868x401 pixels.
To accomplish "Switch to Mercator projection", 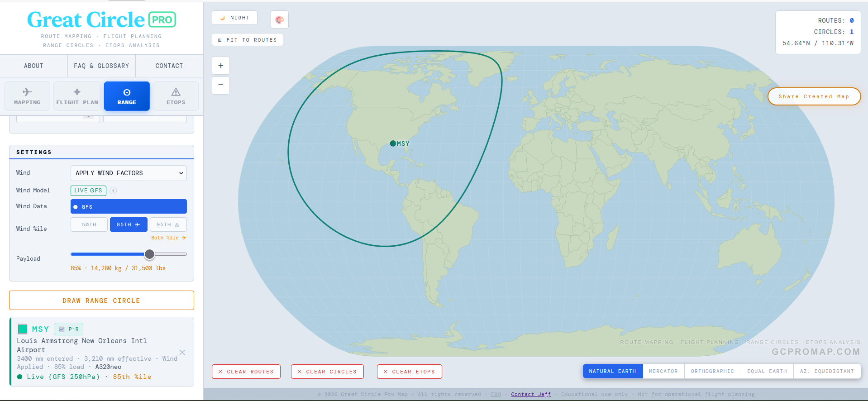I will pos(663,371).
